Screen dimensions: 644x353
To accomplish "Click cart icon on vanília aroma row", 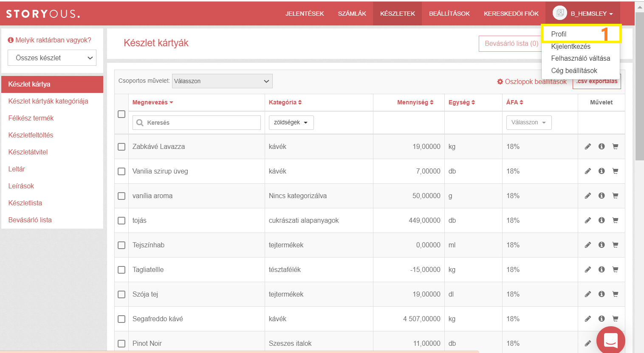I will coord(615,196).
